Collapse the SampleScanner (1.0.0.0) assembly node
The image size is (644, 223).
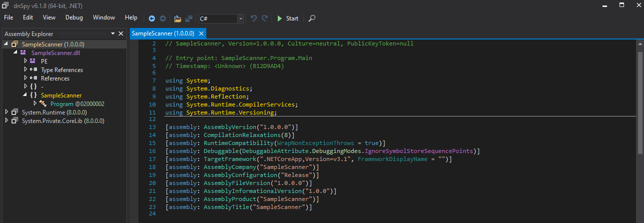[x=6, y=44]
